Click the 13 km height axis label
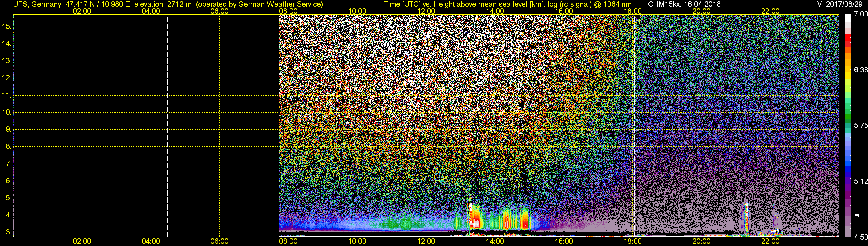 pos(6,61)
